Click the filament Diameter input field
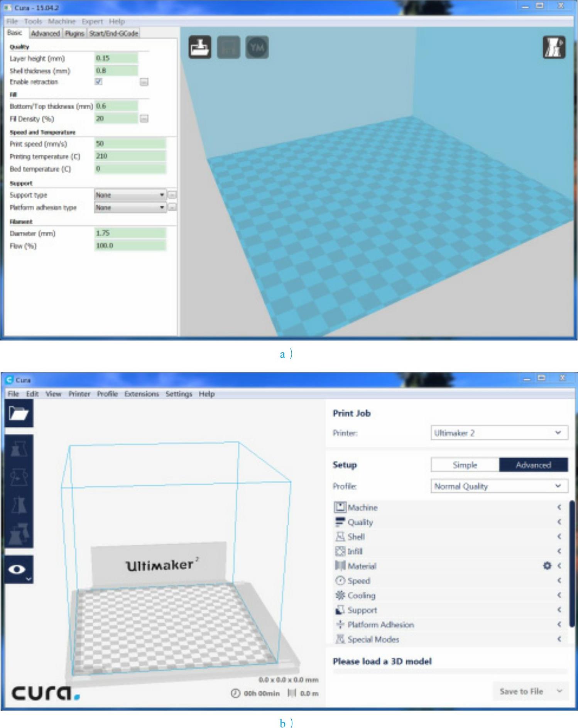The image size is (578, 728). (x=130, y=233)
